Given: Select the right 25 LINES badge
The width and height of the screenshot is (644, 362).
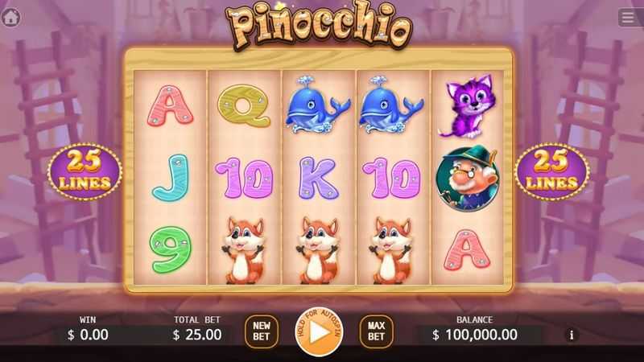Looking at the screenshot, I should (552, 171).
